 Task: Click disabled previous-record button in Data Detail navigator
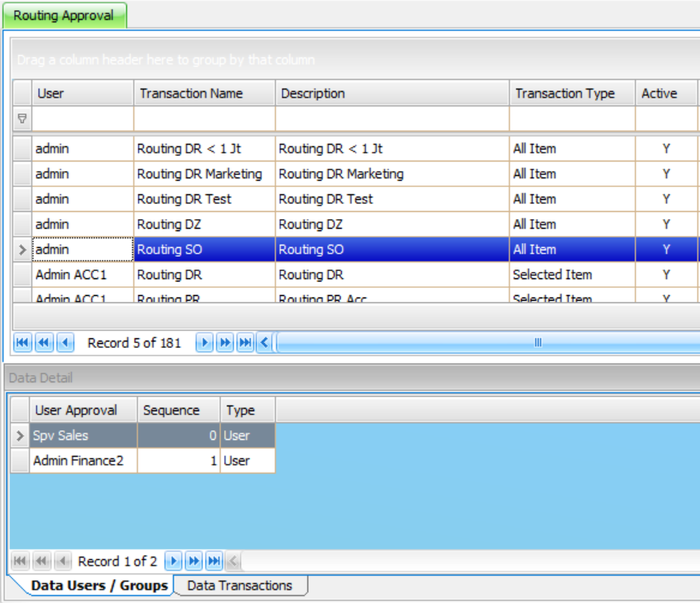point(63,561)
